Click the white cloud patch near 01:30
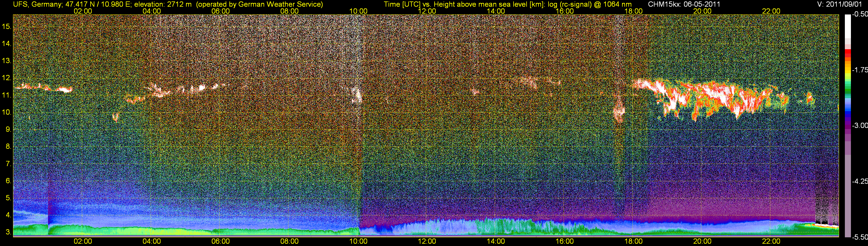The width and height of the screenshot is (868, 246). [64, 89]
